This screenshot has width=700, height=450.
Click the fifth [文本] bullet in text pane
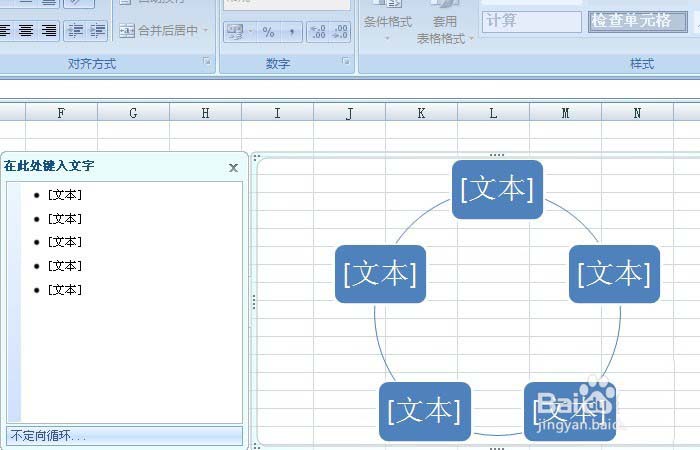pos(65,290)
